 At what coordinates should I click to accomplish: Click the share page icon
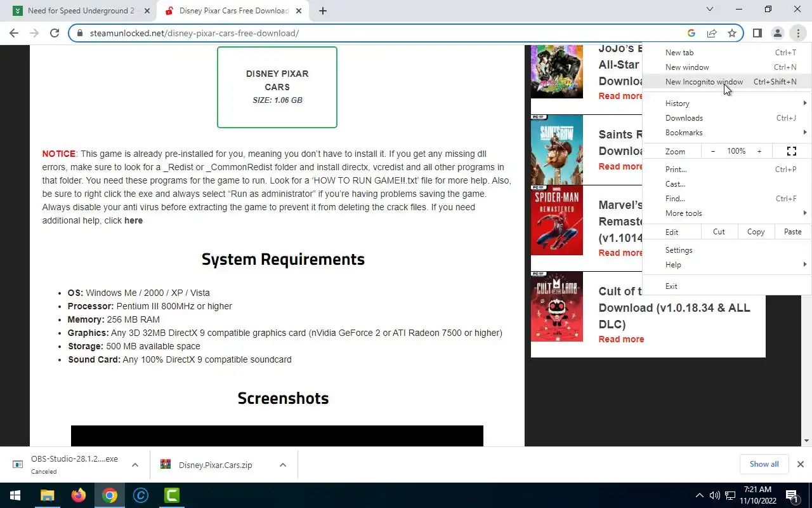(712, 33)
